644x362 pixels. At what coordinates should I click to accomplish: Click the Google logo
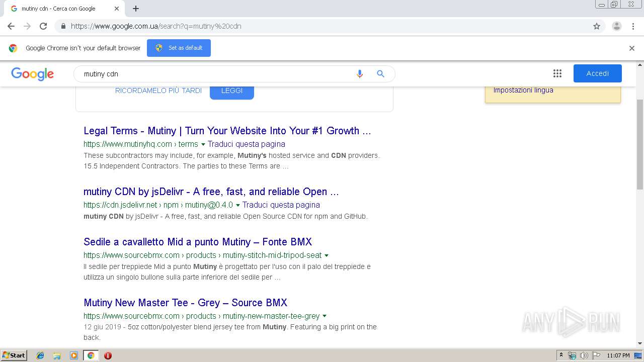pos(33,74)
